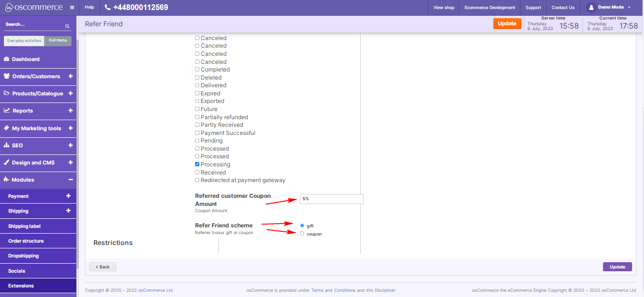The height and width of the screenshot is (297, 644).
Task: Check the Deleted status checkbox
Action: point(197,78)
